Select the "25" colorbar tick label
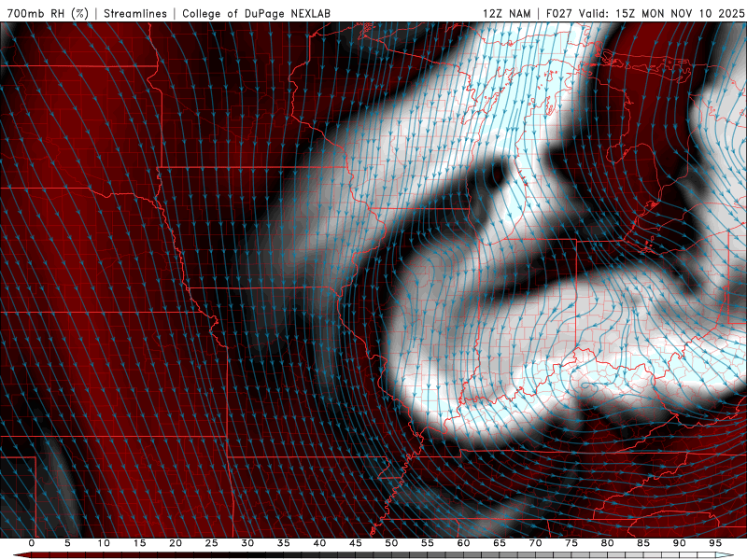The height and width of the screenshot is (560, 747). click(212, 543)
